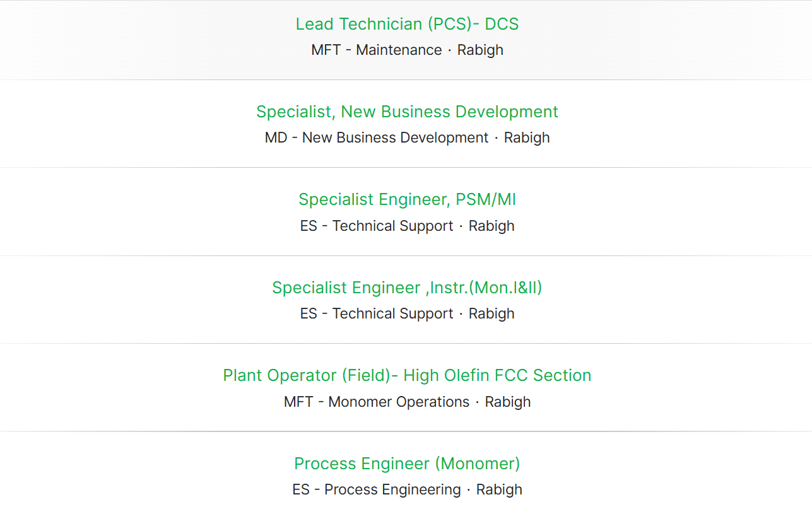Click Rabigh location under Specialist Engineer, PSM/MI

(491, 226)
